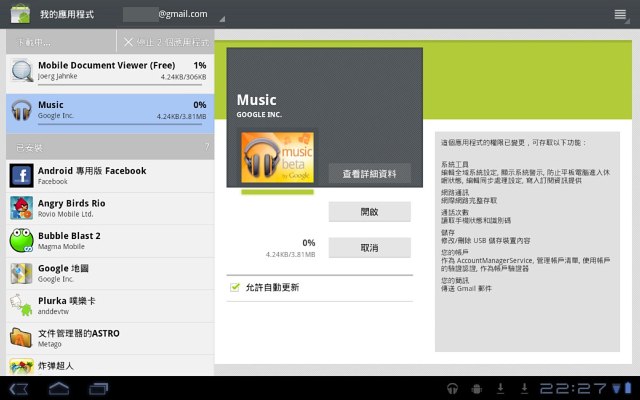Stop the 2 downloading applications
Screen dimensions: 640x400
tap(165, 42)
